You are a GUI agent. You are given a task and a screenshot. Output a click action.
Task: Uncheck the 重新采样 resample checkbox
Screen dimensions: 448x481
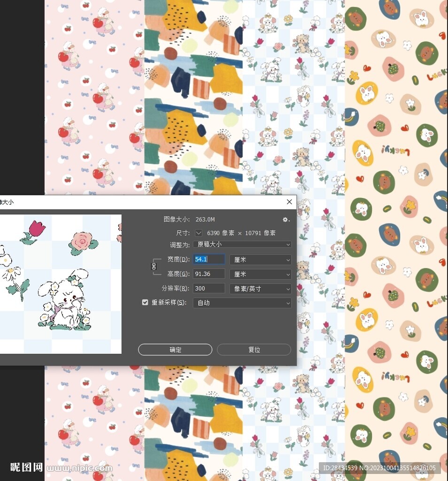point(145,302)
